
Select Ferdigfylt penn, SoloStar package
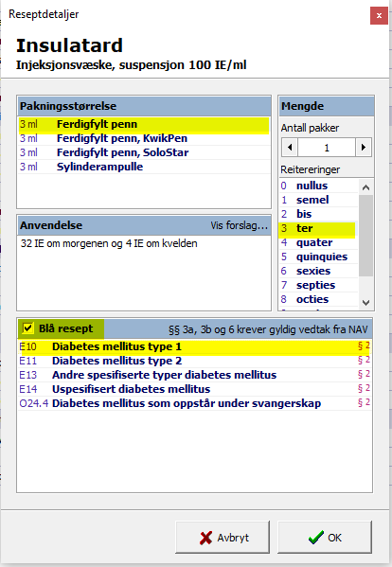144,152
